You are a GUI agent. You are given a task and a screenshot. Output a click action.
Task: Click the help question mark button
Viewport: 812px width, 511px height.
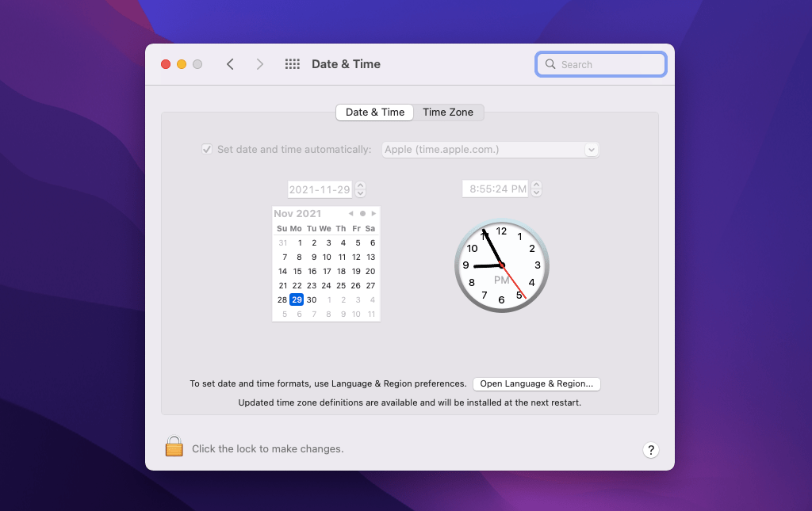tap(651, 449)
